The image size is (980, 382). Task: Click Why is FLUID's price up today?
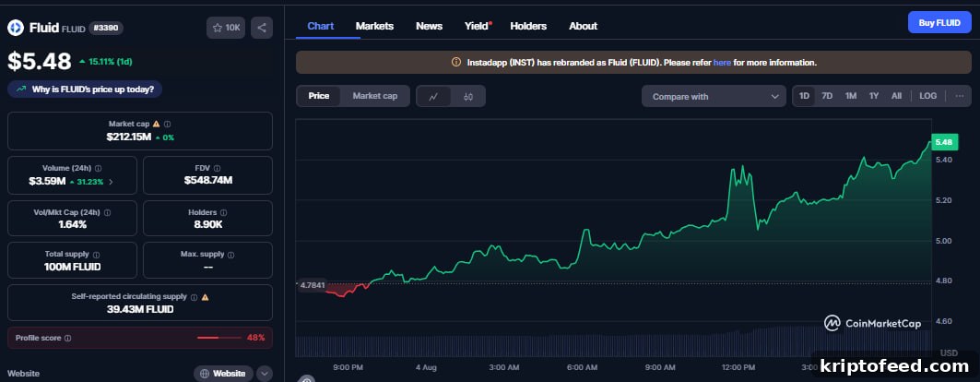[x=85, y=90]
